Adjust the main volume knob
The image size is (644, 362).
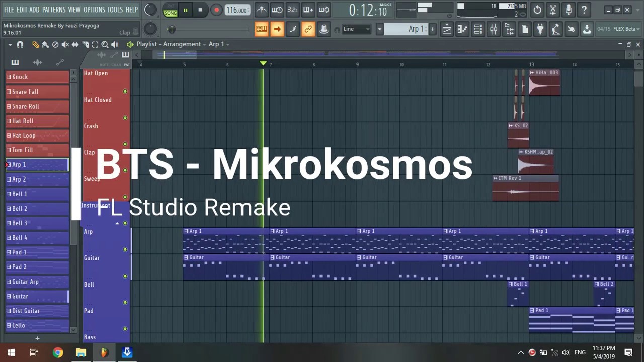(150, 10)
